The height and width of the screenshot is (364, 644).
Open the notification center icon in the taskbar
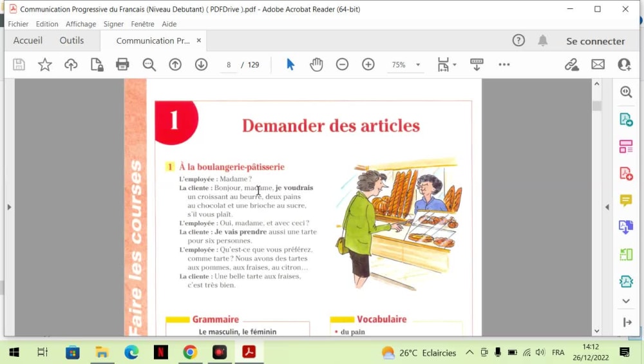click(x=624, y=352)
